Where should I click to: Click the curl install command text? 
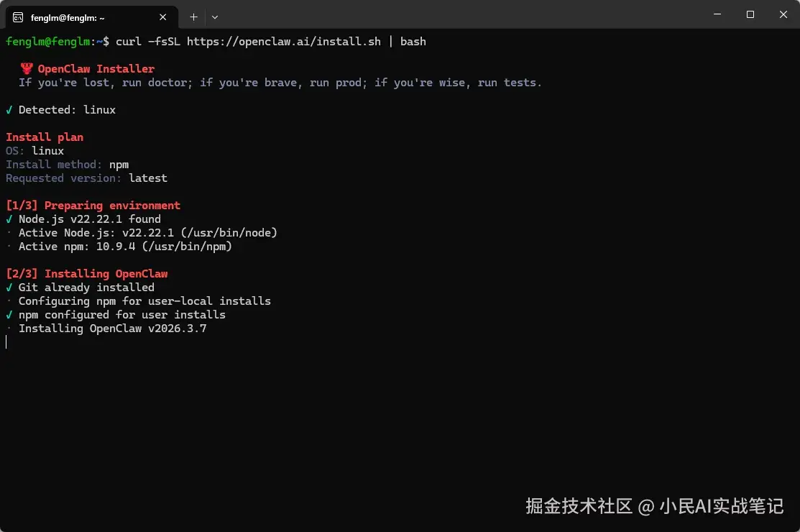click(x=270, y=41)
